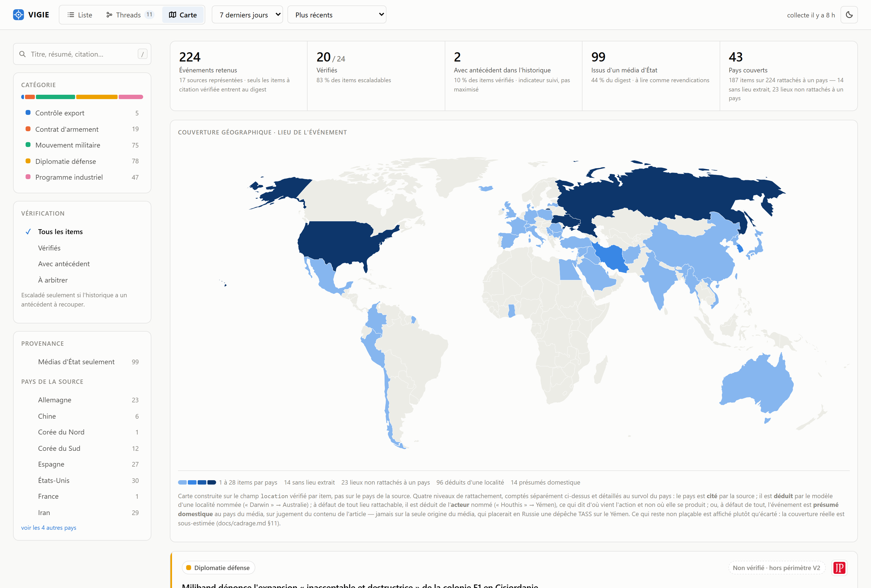Click the green segment of category bar
Screen dimensions: 871x588
tap(56, 97)
